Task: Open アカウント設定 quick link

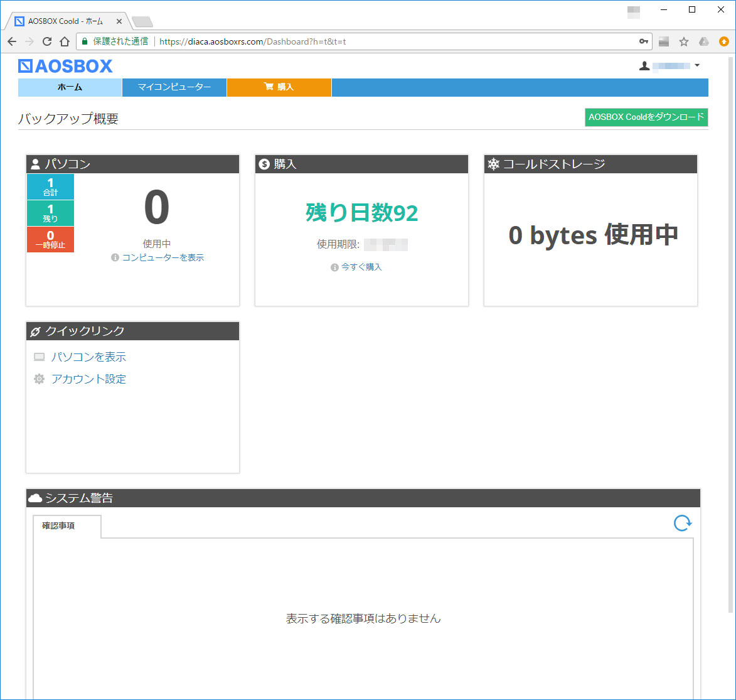Action: click(x=88, y=379)
